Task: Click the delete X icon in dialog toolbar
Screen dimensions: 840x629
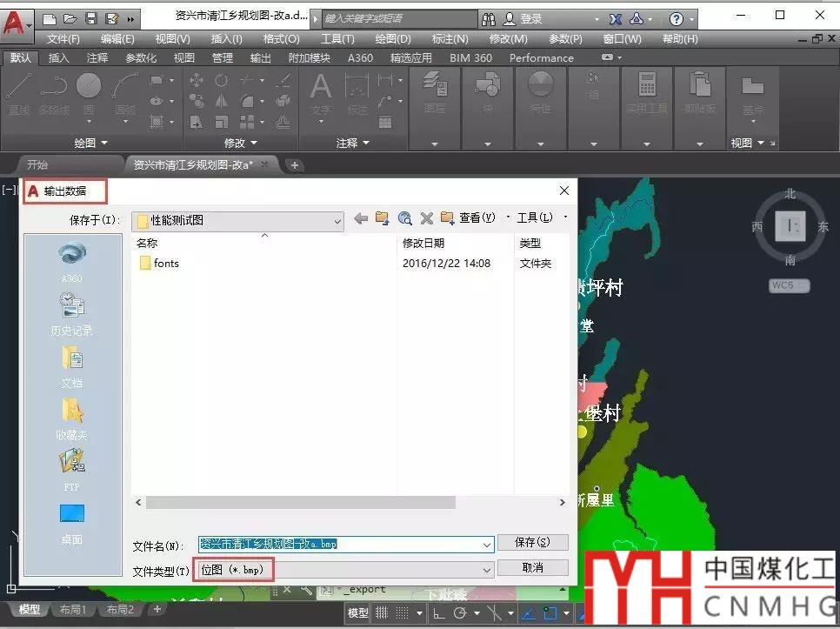Action: click(426, 218)
